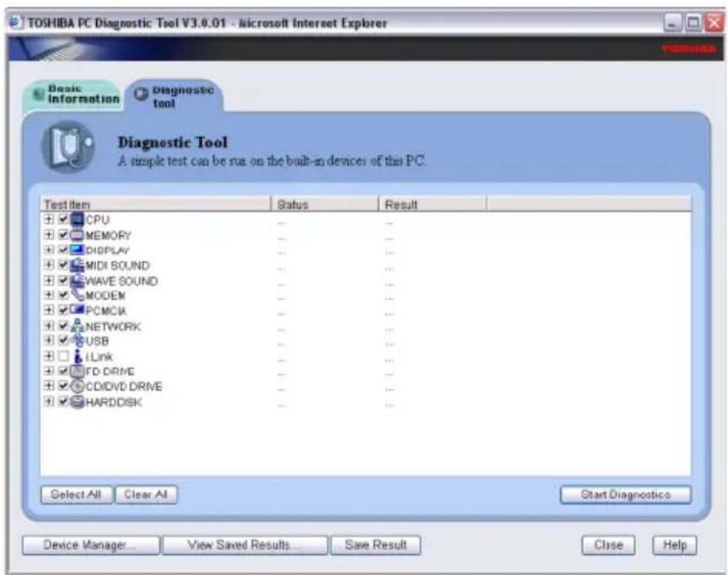Select the NETWORK row label
Image resolution: width=728 pixels, height=575 pixels.
[113, 327]
